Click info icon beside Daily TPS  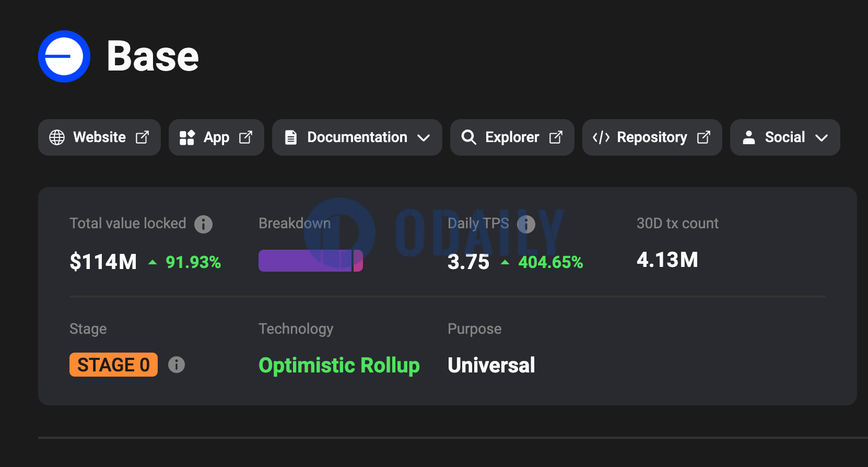click(526, 225)
